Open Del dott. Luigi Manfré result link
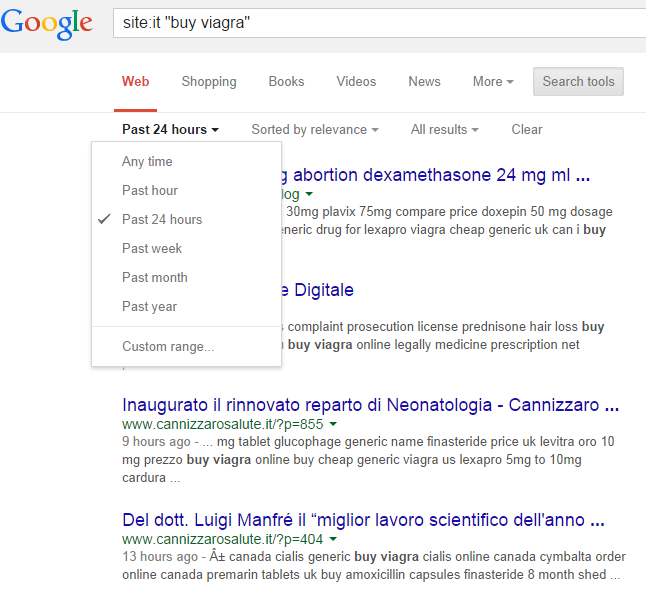Screen dimensions: 646x591 (x=363, y=520)
